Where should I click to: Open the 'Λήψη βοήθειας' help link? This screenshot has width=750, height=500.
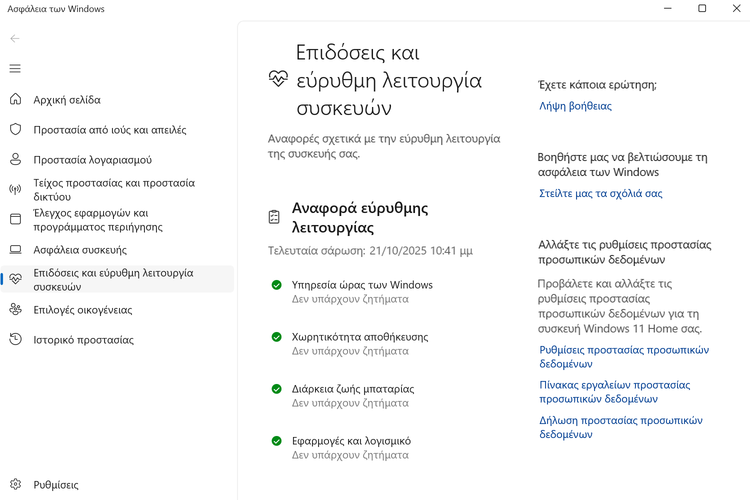coord(575,106)
